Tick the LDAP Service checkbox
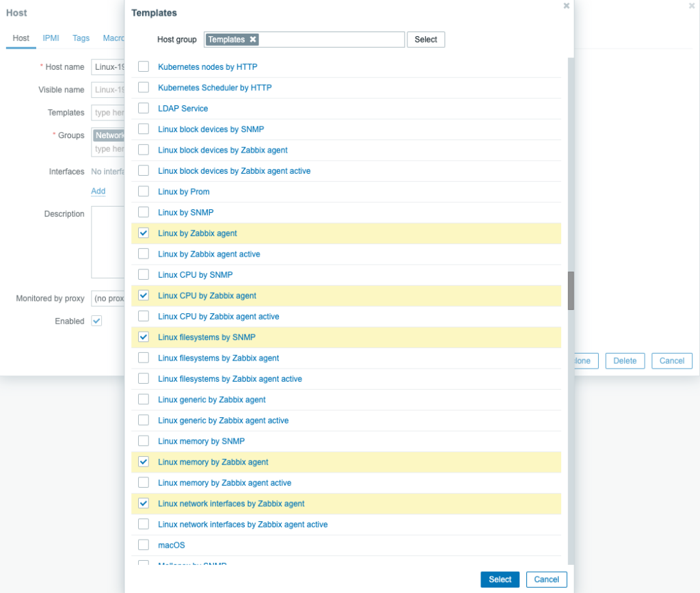The image size is (700, 593). 144,108
